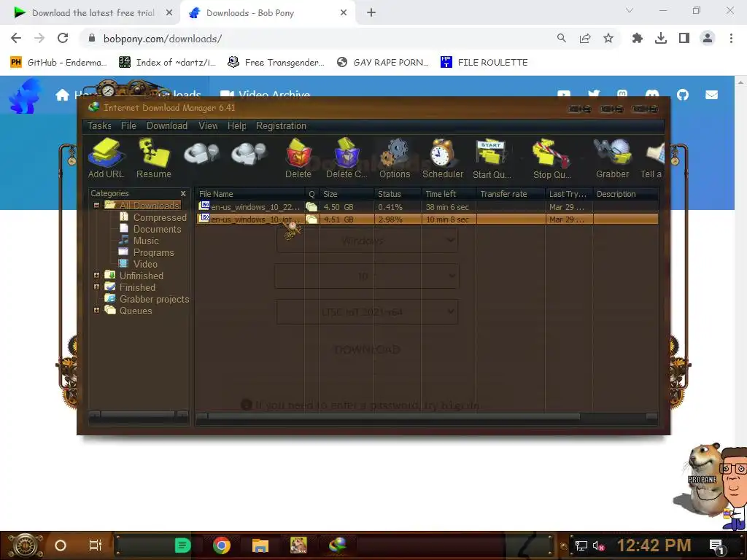747x560 pixels.
Task: Click the Categories panel horizontal scrollbar
Action: pyautogui.click(x=138, y=415)
